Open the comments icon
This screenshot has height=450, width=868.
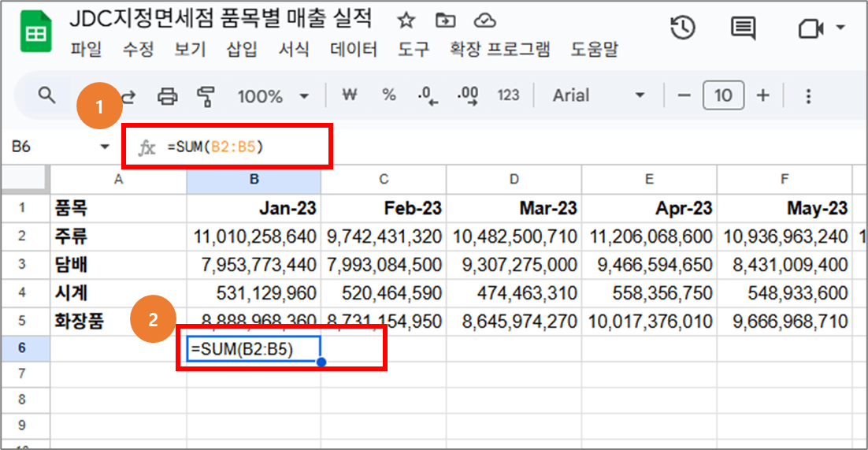coord(743,28)
